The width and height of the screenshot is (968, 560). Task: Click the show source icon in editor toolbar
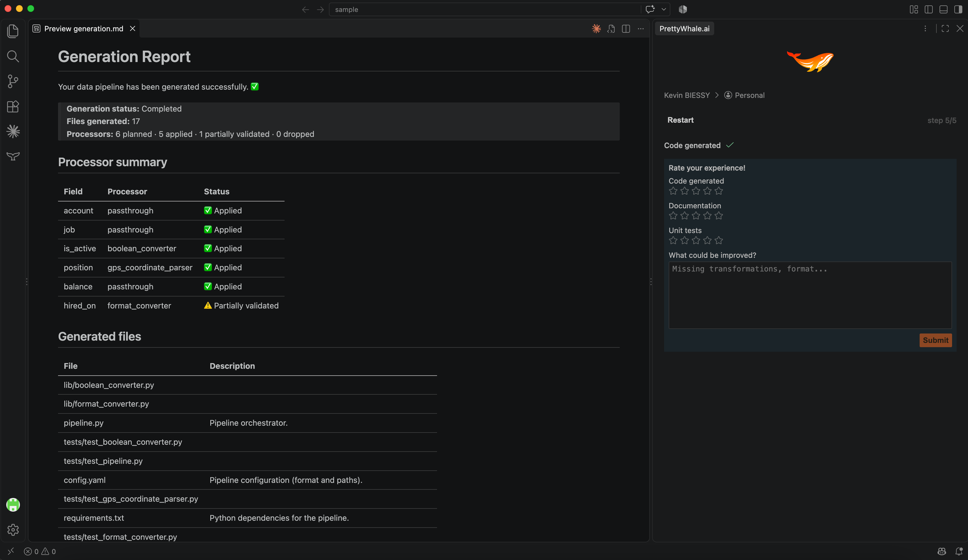click(611, 29)
